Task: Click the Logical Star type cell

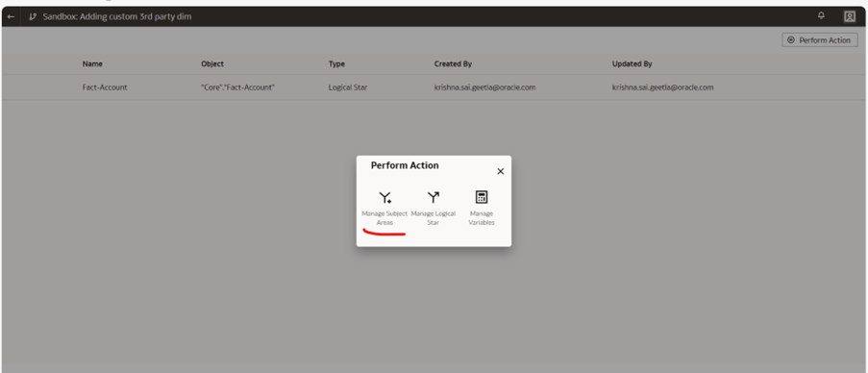Action: 348,87
